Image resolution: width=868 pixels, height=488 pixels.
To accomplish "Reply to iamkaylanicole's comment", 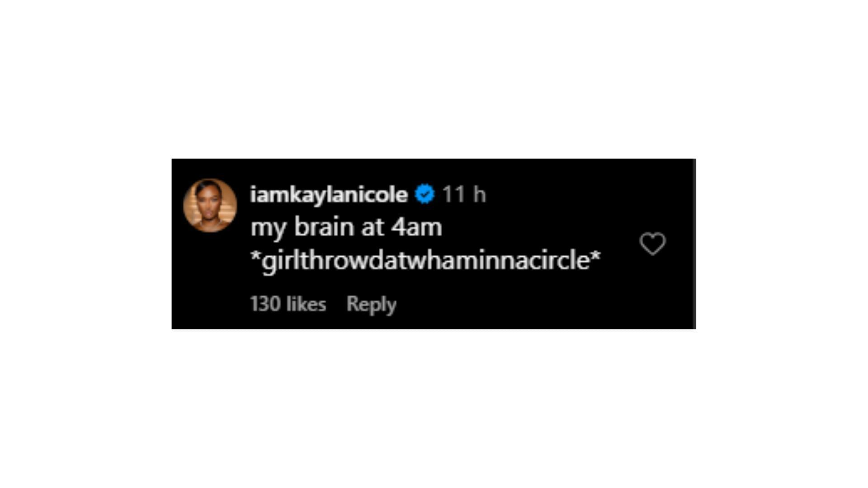I will point(371,305).
